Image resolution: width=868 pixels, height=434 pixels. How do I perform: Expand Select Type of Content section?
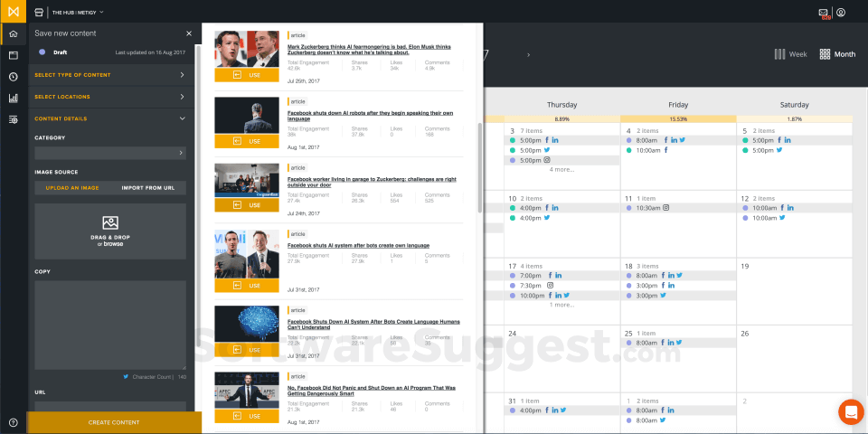pos(110,75)
